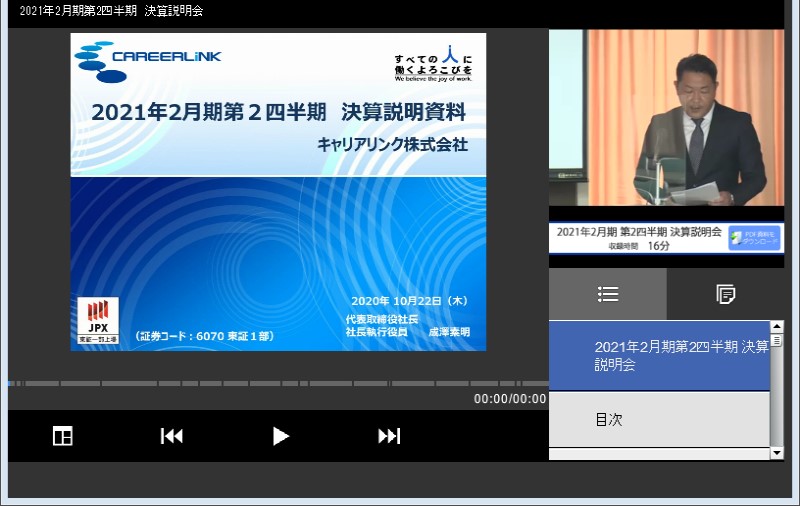The image size is (800, 506).
Task: Skip to the next chapter
Action: 389,436
